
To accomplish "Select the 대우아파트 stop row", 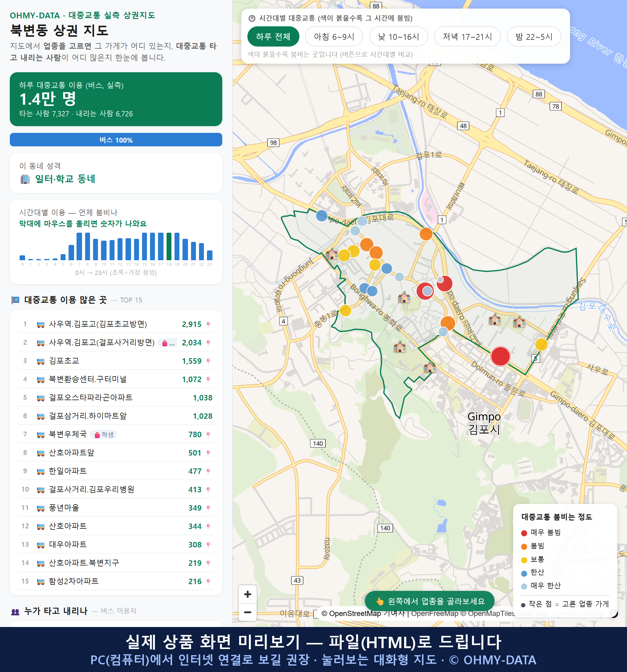I will 116,545.
